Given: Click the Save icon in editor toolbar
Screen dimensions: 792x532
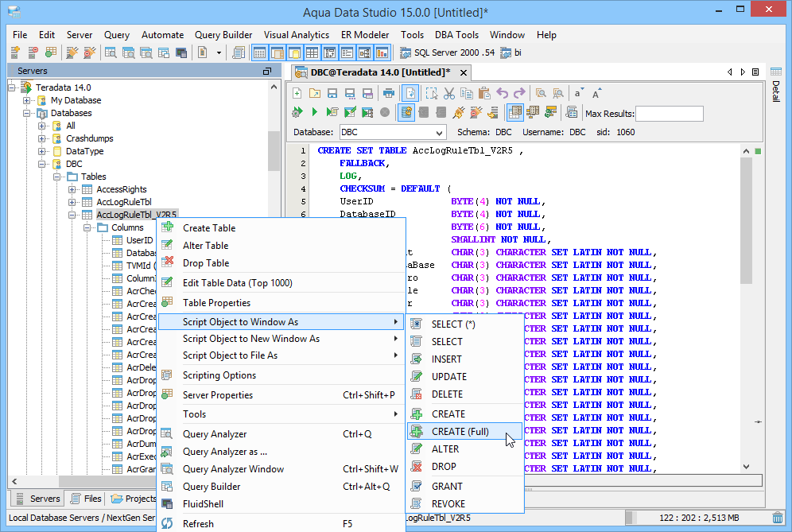Looking at the screenshot, I should [332, 94].
